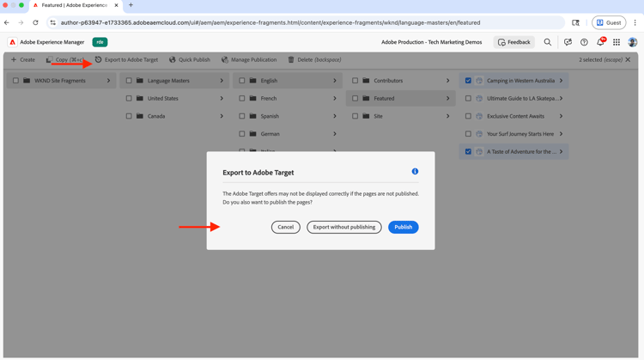Screen dimensions: 644x360
Task: Select Ultimate Guide to LA Skatepa... fragment
Action: pos(513,98)
